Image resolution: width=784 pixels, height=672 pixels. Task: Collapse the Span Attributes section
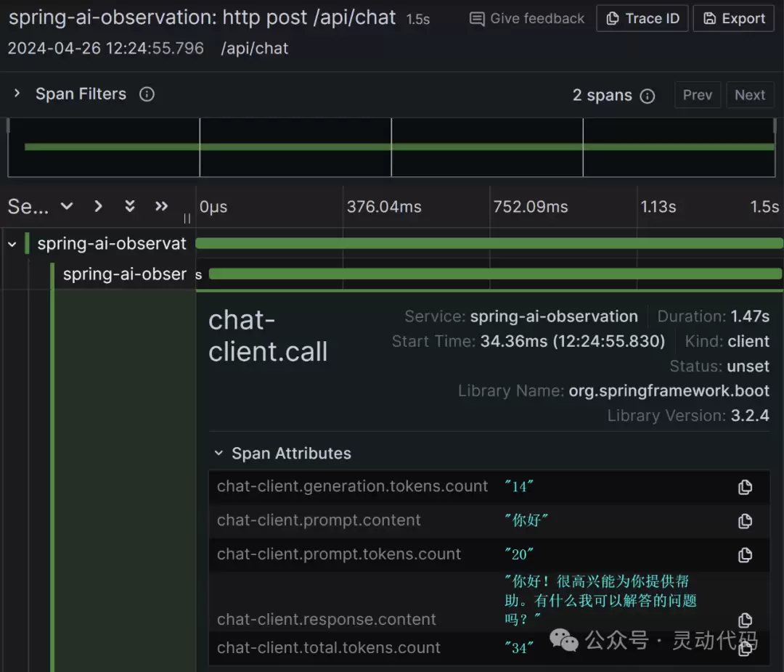[219, 453]
